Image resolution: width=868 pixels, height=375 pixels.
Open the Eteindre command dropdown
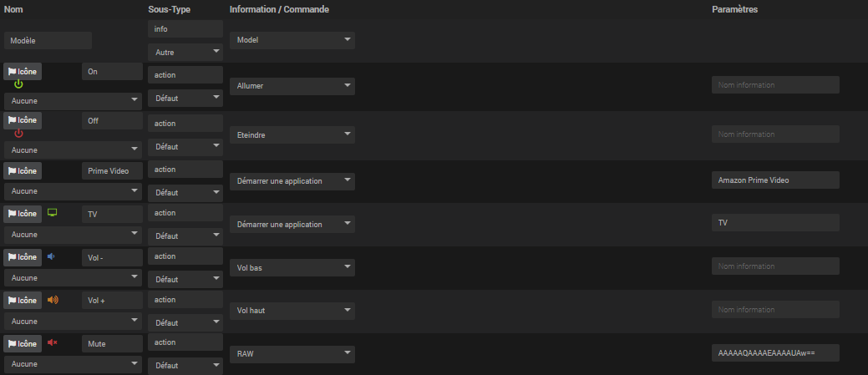pyautogui.click(x=292, y=134)
